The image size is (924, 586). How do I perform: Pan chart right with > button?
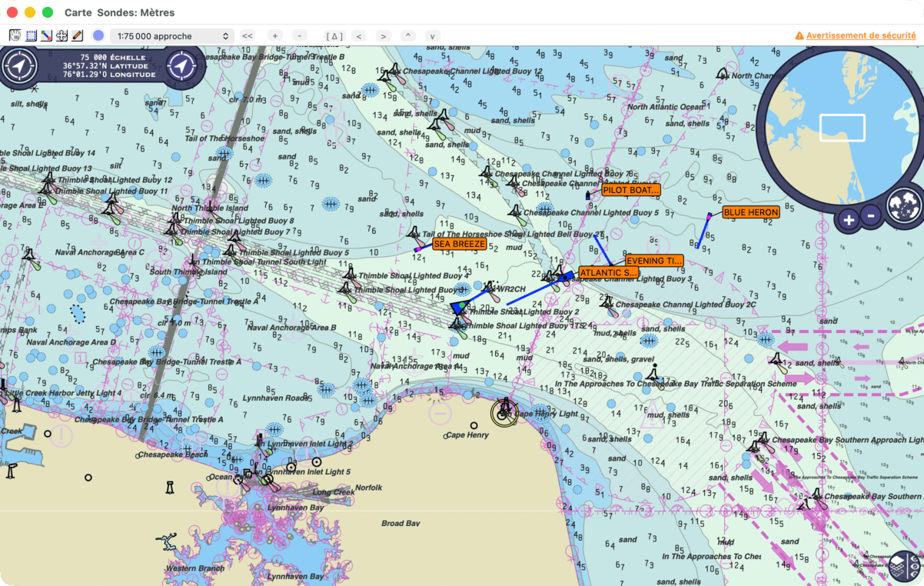[x=384, y=36]
